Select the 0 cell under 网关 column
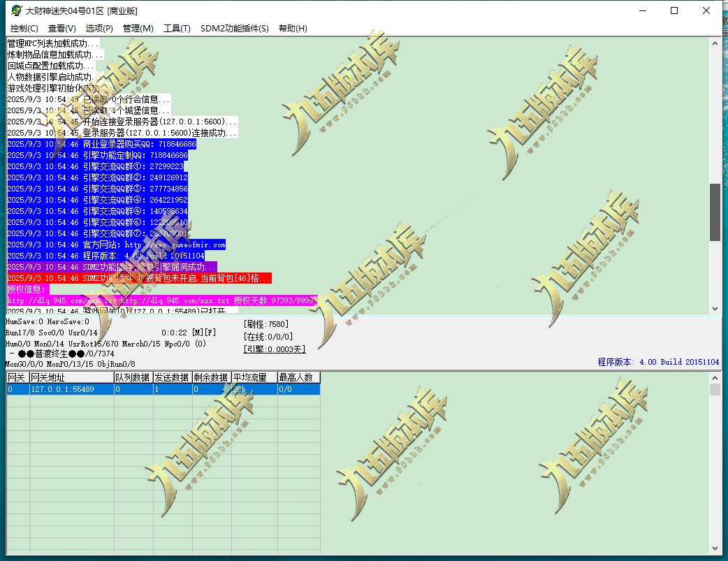Image resolution: width=728 pixels, height=561 pixels. pyautogui.click(x=18, y=389)
